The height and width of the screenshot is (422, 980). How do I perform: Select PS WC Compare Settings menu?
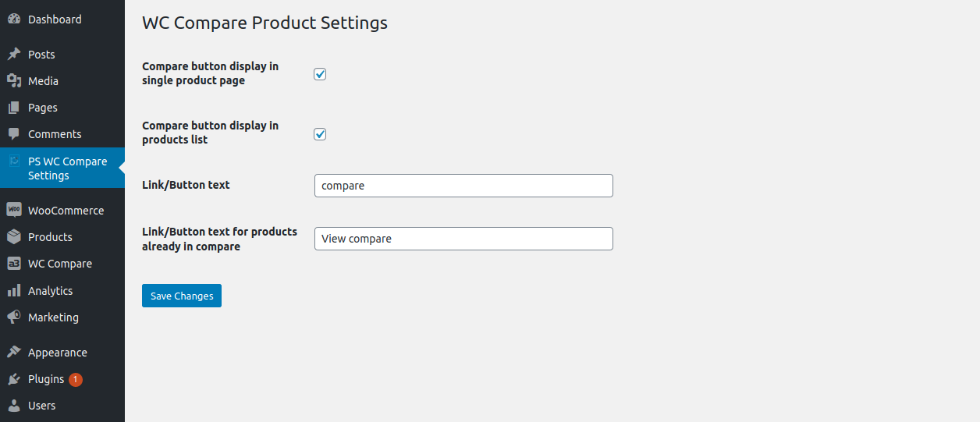tap(67, 168)
